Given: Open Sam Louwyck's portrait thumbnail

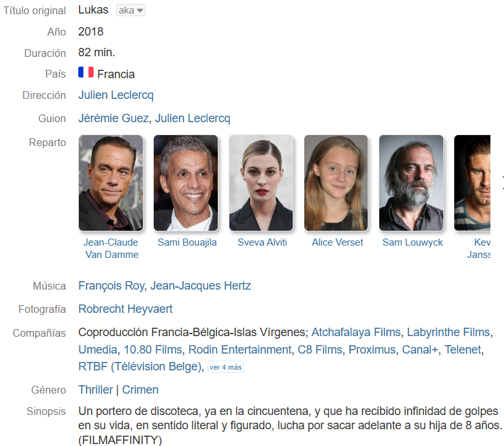Looking at the screenshot, I should [x=411, y=183].
